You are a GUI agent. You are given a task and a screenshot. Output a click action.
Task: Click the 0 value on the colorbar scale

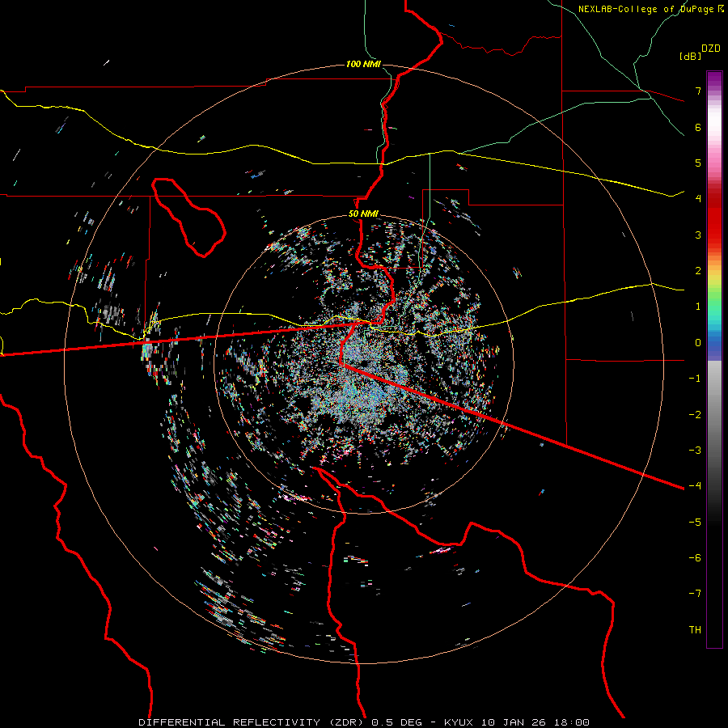[x=698, y=343]
